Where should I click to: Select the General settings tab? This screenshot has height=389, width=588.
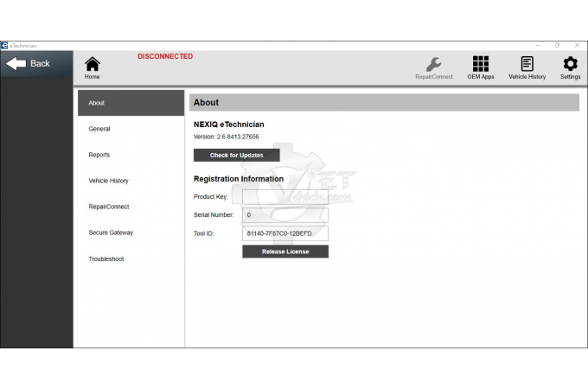pos(131,129)
